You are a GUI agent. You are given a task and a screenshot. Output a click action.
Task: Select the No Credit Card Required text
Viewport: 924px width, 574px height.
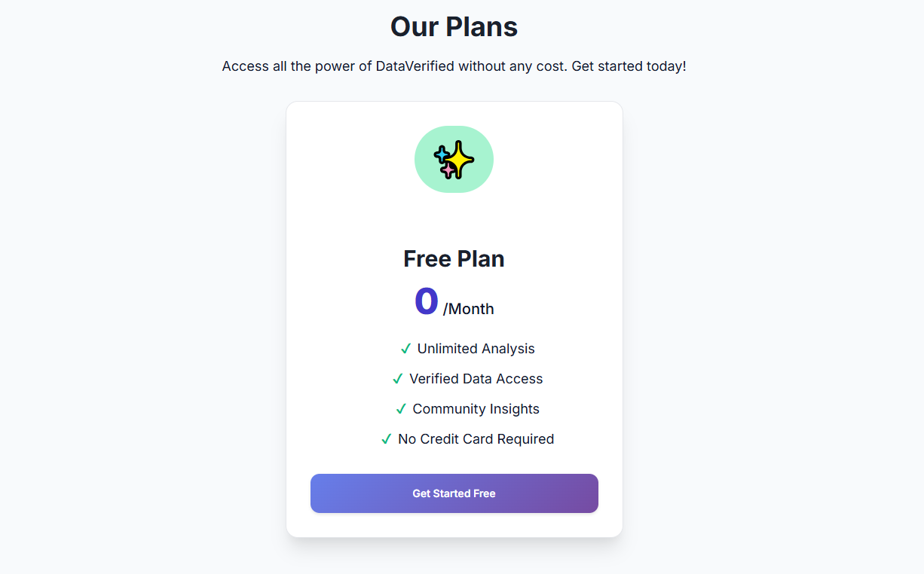[476, 439]
